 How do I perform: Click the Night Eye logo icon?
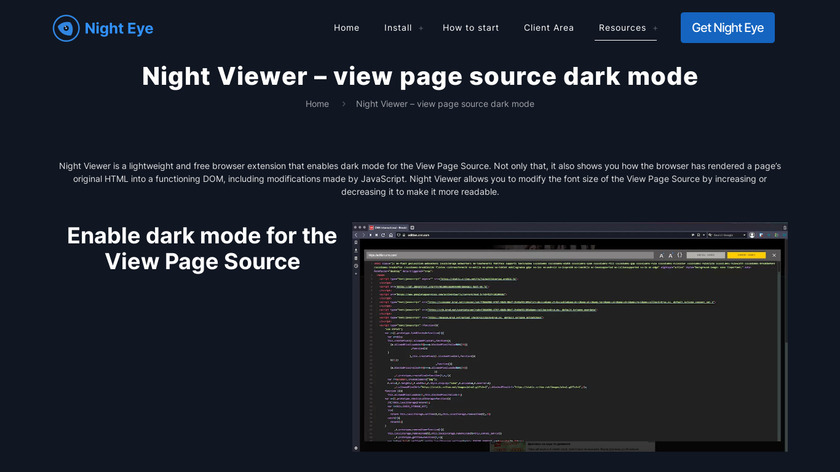point(66,28)
